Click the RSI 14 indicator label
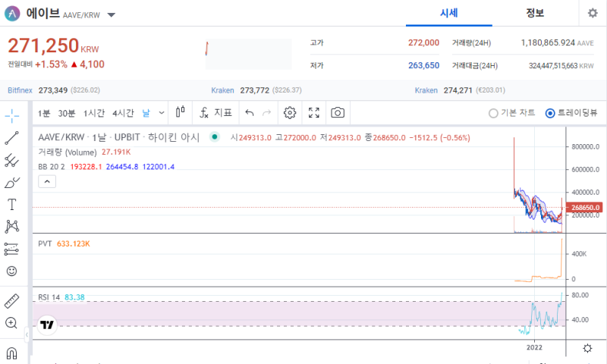Image resolution: width=607 pixels, height=364 pixels. (49, 297)
